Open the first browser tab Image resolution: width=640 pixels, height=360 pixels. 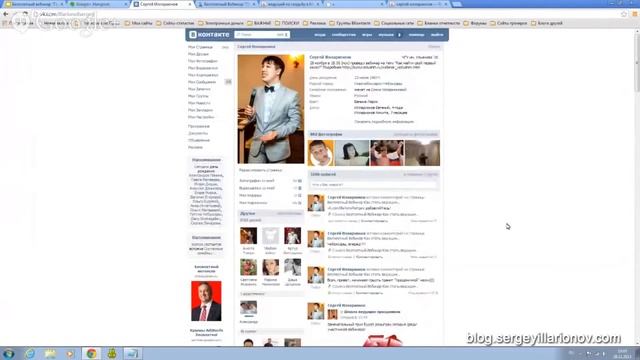(34, 4)
